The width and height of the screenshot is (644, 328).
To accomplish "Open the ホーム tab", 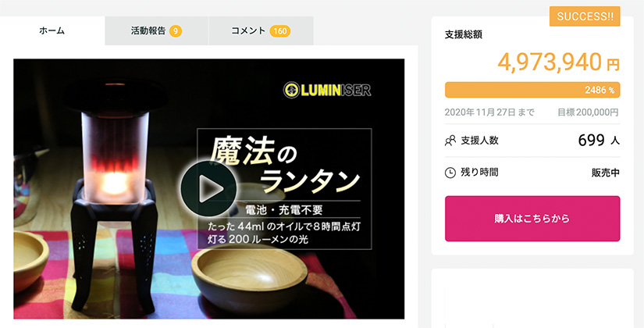I will coord(52,30).
